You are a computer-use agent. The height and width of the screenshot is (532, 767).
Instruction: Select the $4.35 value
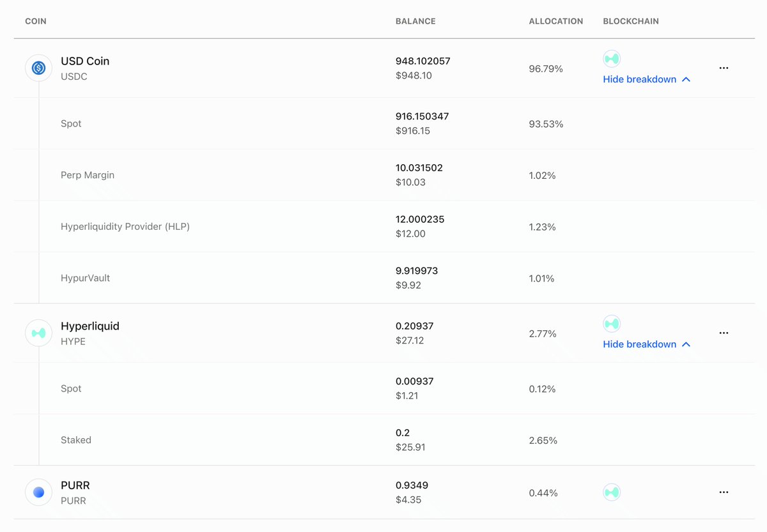coord(408,499)
